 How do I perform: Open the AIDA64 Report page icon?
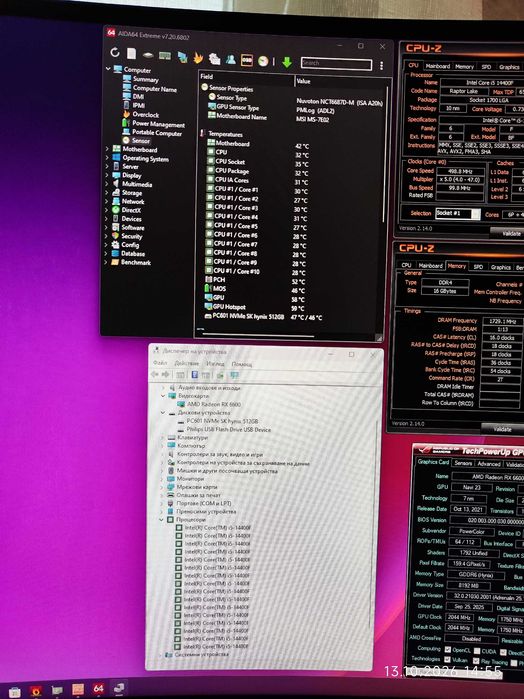[131, 53]
